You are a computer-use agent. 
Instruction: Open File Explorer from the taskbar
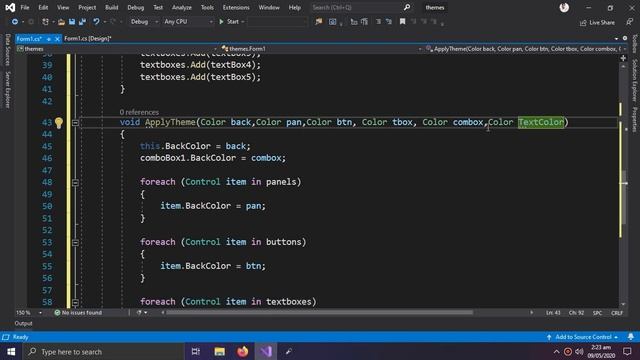click(x=219, y=351)
